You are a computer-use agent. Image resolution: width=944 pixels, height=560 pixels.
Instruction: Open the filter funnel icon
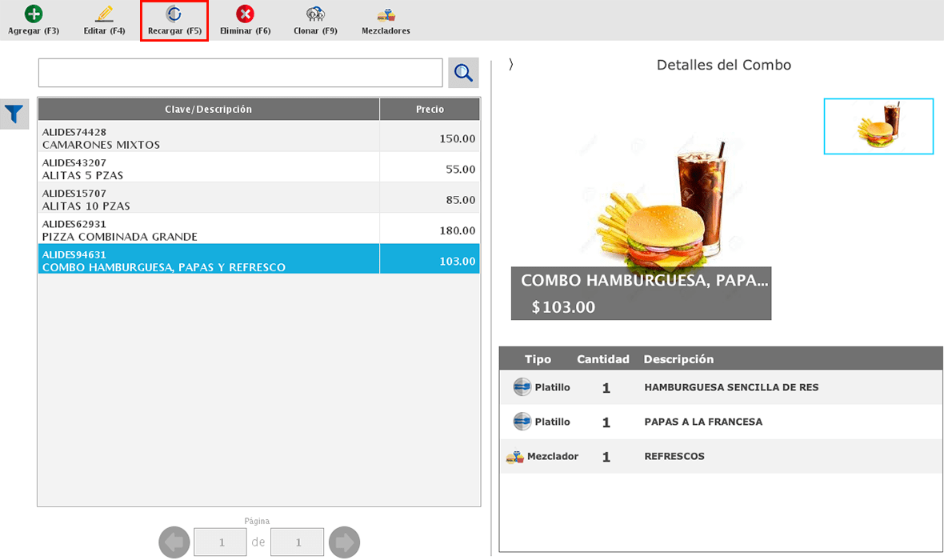click(x=14, y=114)
